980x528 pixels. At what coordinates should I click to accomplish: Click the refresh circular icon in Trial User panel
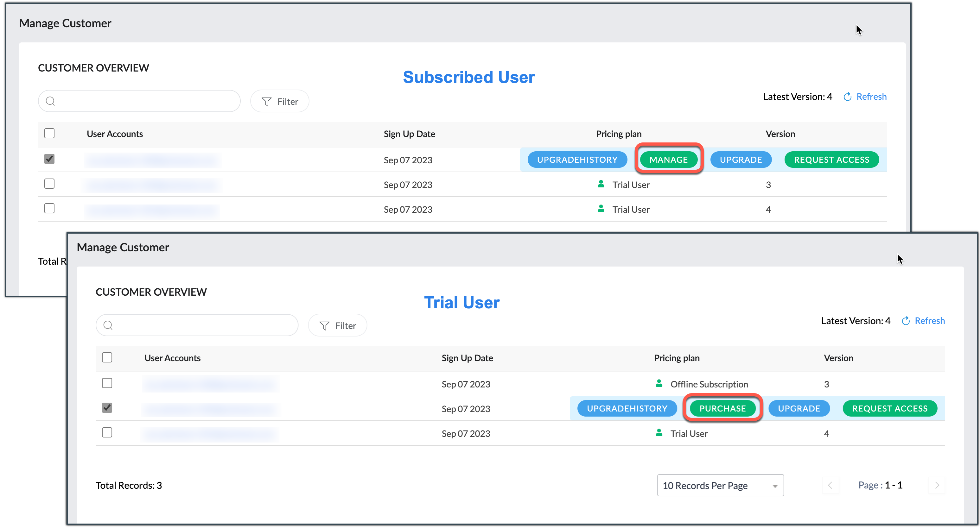point(906,321)
